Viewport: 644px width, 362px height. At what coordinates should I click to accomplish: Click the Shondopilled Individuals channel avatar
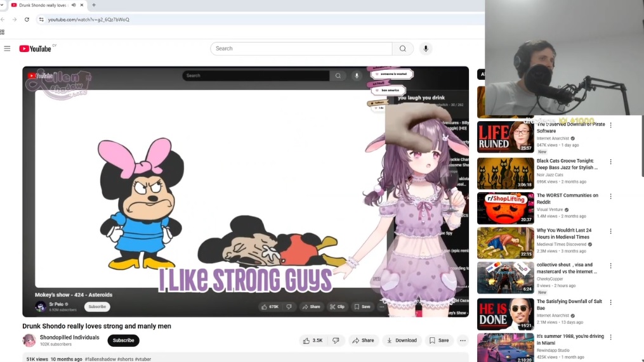click(29, 340)
